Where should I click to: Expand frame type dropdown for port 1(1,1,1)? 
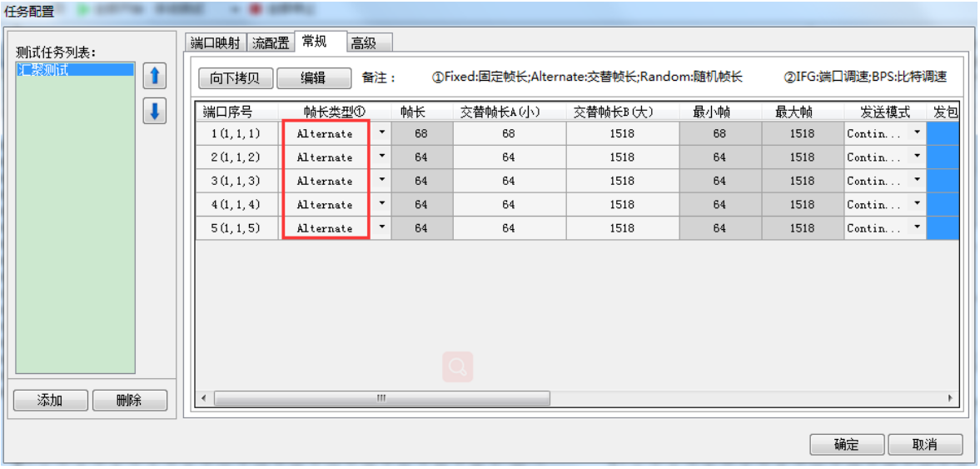pos(382,133)
